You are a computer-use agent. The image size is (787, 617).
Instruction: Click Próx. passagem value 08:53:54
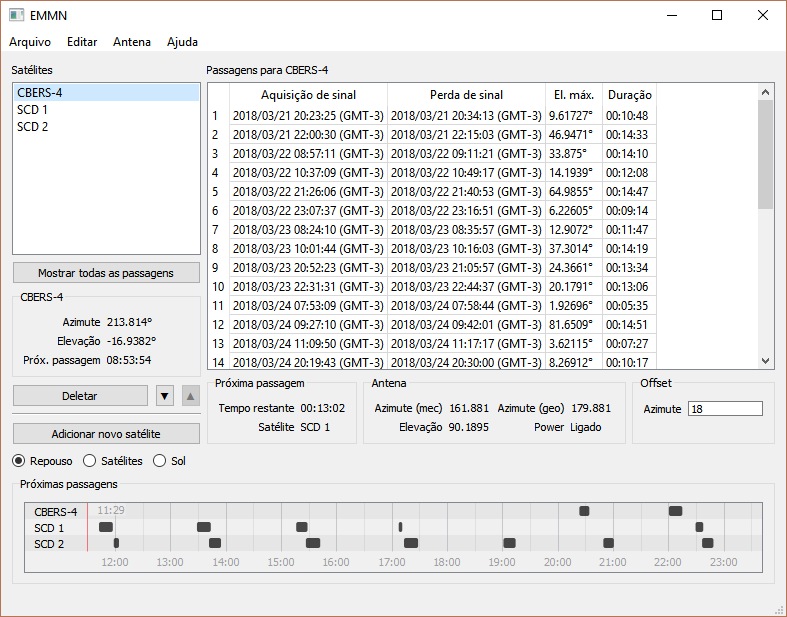[x=129, y=360]
